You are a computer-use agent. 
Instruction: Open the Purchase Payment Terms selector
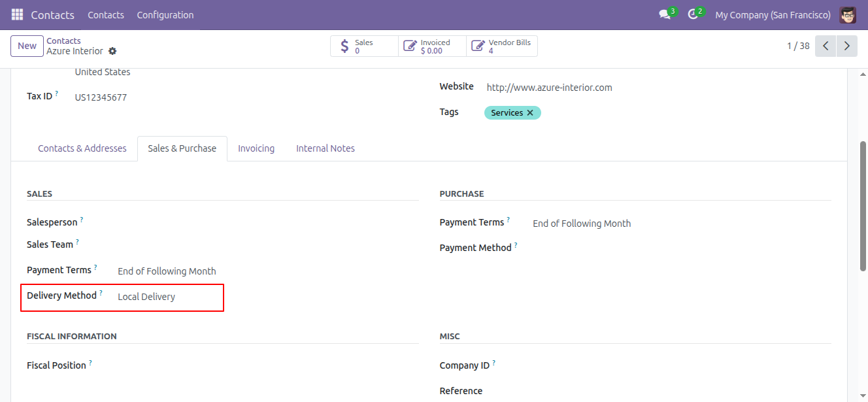click(x=581, y=223)
